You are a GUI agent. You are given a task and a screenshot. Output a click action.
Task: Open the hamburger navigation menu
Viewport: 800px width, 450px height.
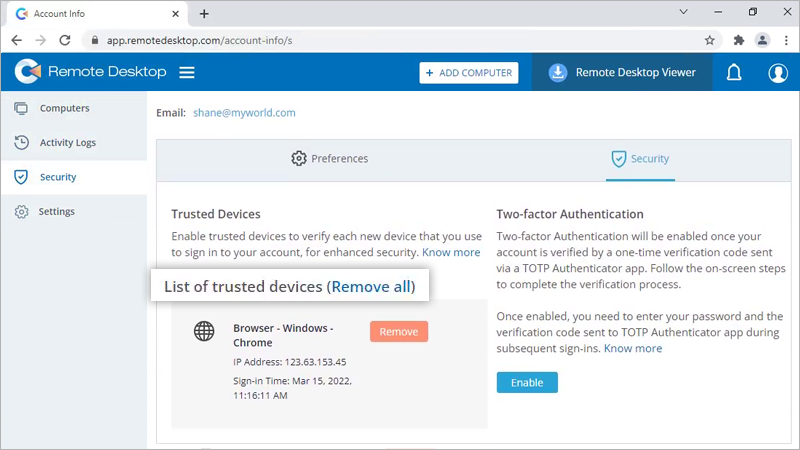186,72
